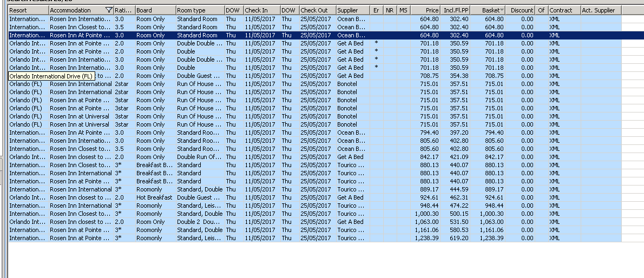Click the 354.38 Incl.Fl.PP value
The width and height of the screenshot is (644, 278).
459,76
